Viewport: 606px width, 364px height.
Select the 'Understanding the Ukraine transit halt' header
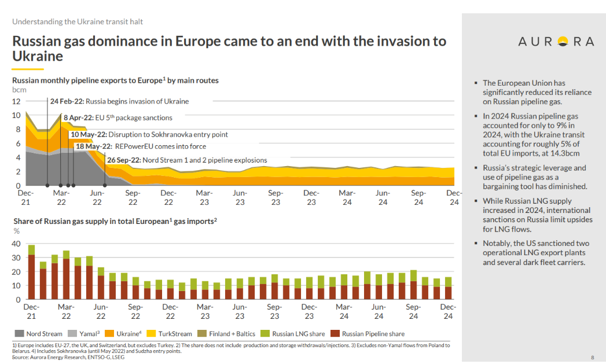(78, 21)
